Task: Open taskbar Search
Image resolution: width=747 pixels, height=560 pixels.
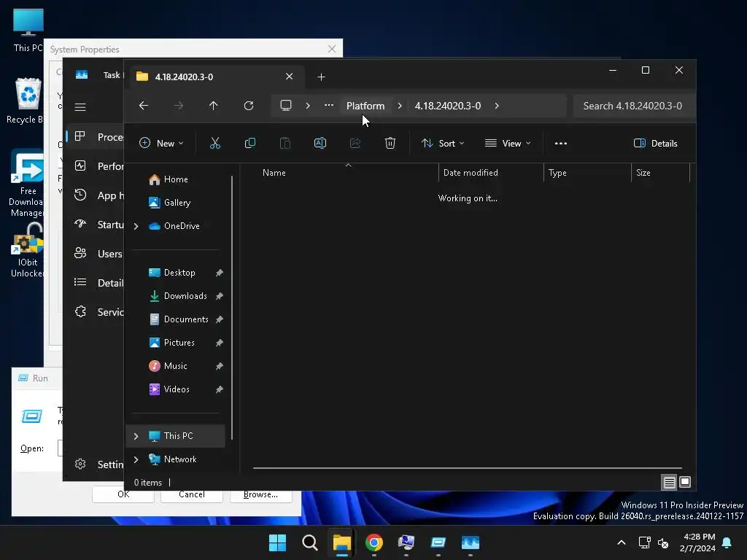Action: click(x=309, y=542)
